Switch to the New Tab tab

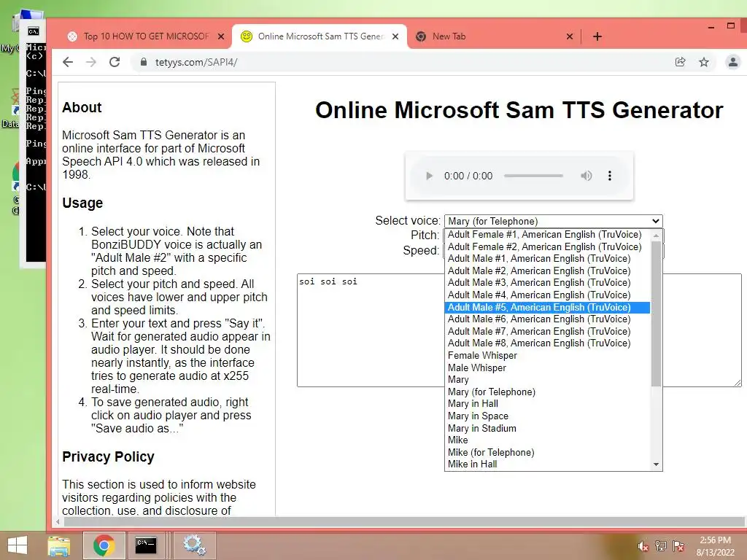495,36
